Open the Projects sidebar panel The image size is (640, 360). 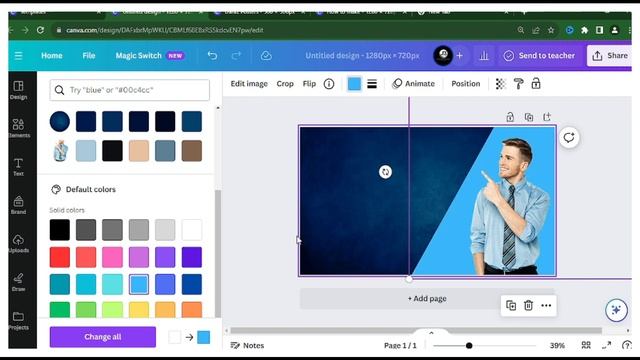[x=18, y=321]
